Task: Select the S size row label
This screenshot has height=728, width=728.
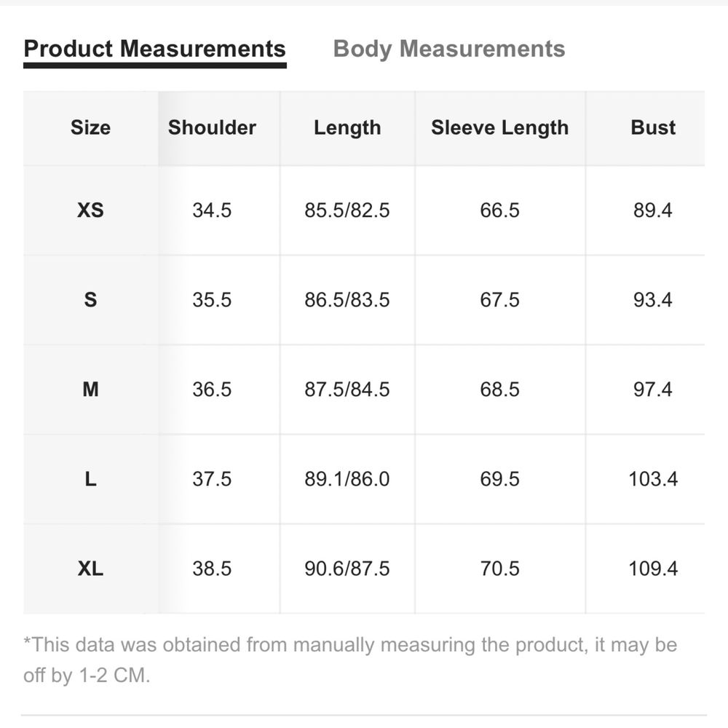Action: tap(90, 300)
